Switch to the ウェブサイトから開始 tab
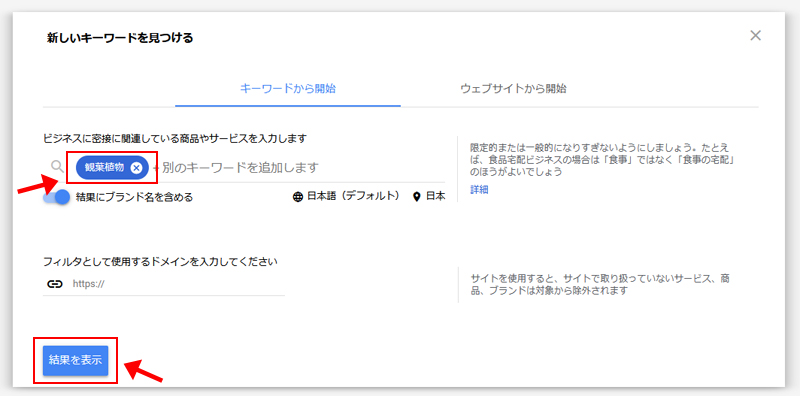Viewport: 800px width, 396px height. point(513,88)
